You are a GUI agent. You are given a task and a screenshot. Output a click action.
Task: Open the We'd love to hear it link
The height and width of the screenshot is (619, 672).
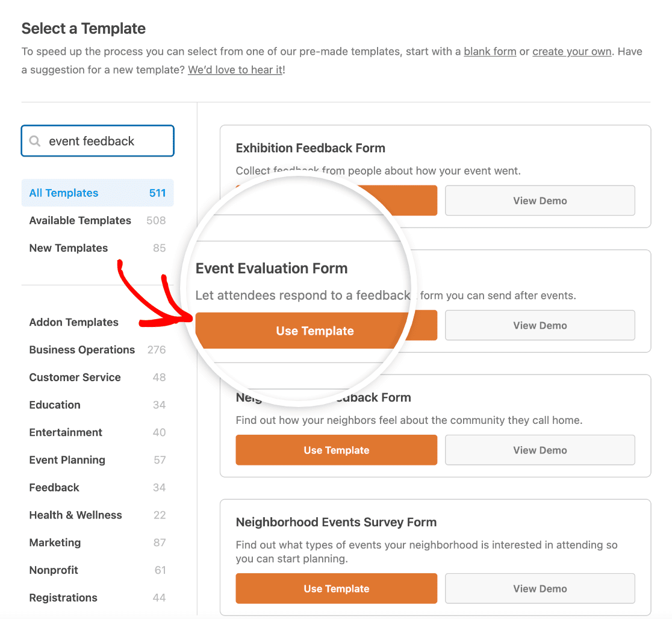point(235,70)
